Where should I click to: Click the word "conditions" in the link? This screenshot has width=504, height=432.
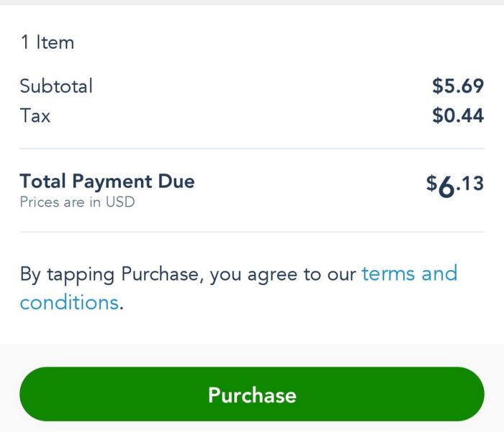click(69, 302)
